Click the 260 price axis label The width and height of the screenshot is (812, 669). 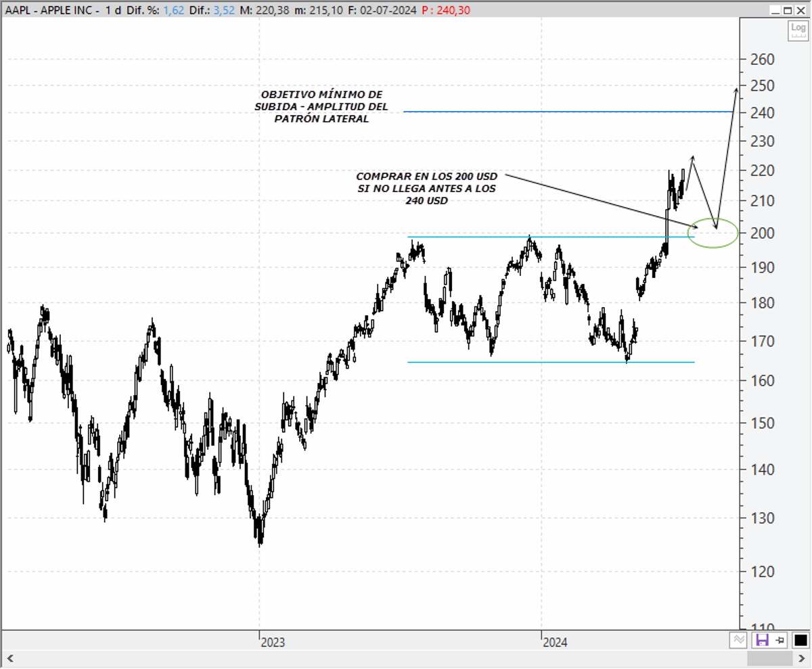(762, 59)
